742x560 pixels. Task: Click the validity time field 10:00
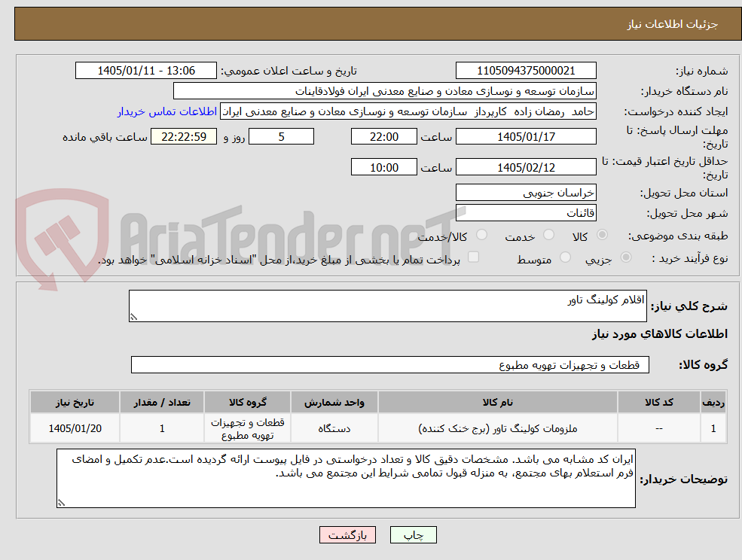[383, 167]
